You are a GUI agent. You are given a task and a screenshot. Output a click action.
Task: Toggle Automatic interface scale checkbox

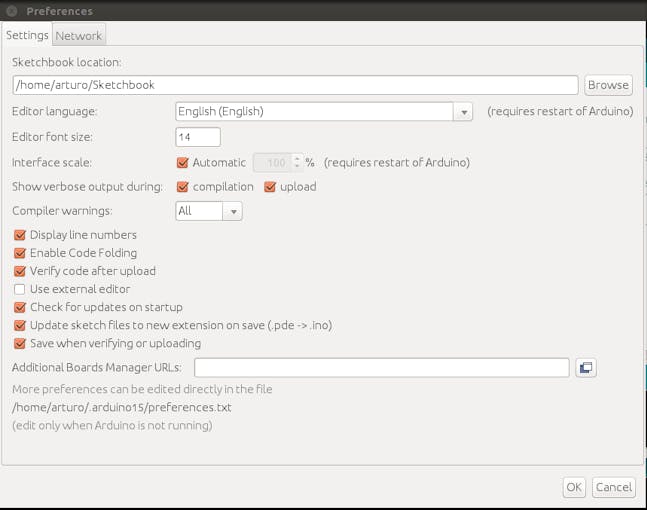pos(182,163)
